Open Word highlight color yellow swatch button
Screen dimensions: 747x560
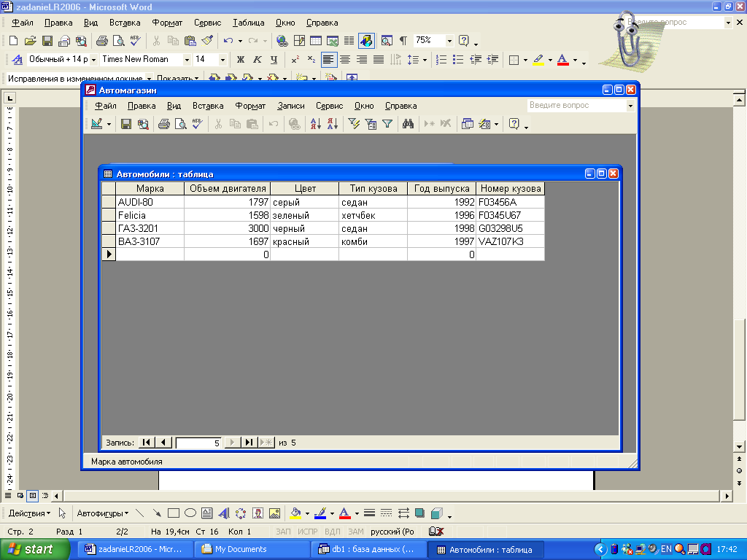point(538,60)
